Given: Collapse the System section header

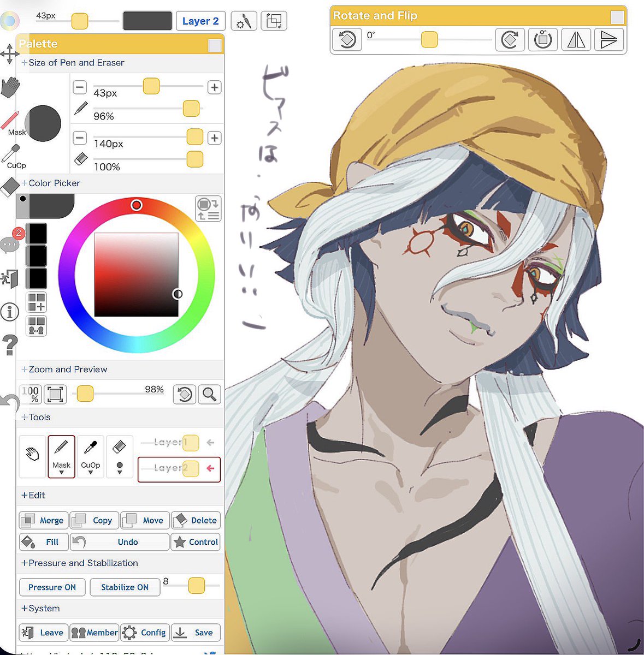Looking at the screenshot, I should 40,609.
